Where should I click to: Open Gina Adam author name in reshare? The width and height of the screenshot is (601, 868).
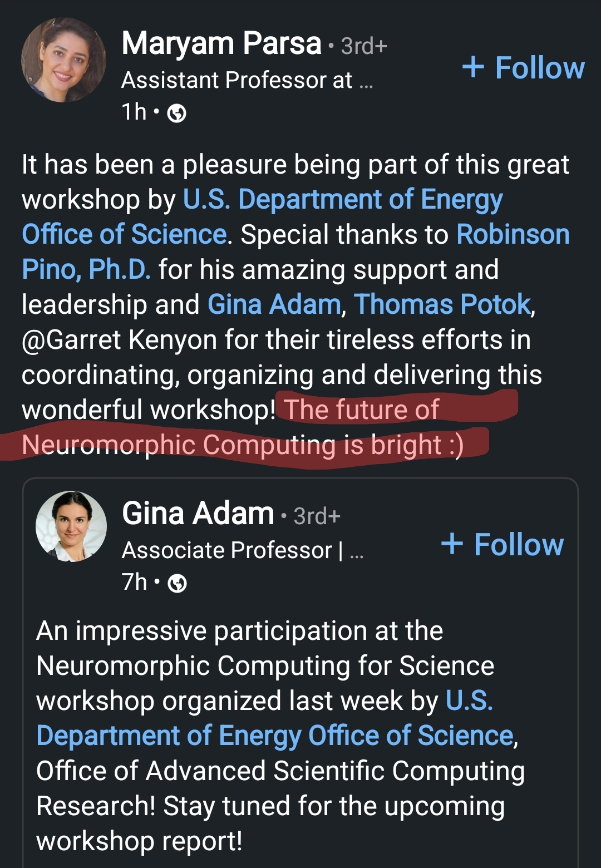coord(198,513)
